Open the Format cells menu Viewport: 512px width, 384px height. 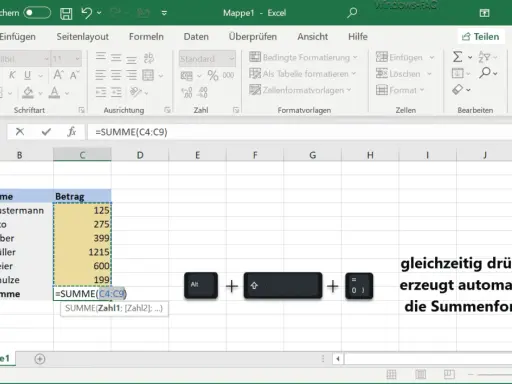click(400, 90)
